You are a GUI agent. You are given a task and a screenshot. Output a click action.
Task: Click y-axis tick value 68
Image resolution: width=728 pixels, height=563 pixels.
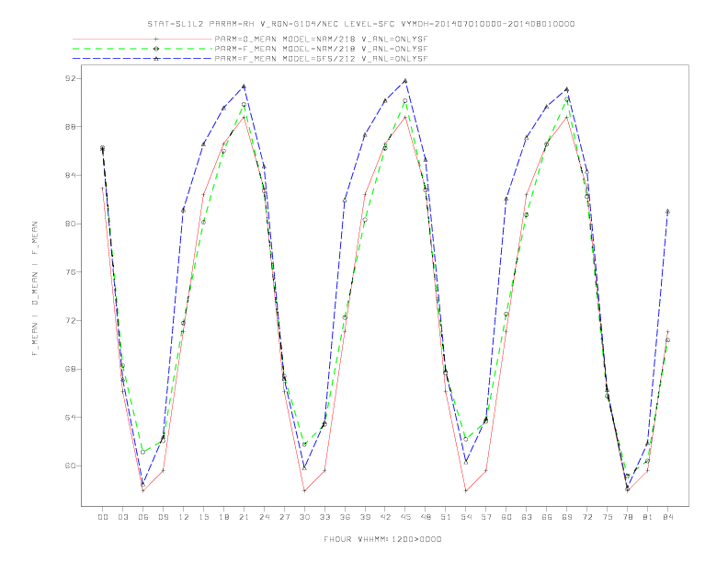click(x=70, y=369)
